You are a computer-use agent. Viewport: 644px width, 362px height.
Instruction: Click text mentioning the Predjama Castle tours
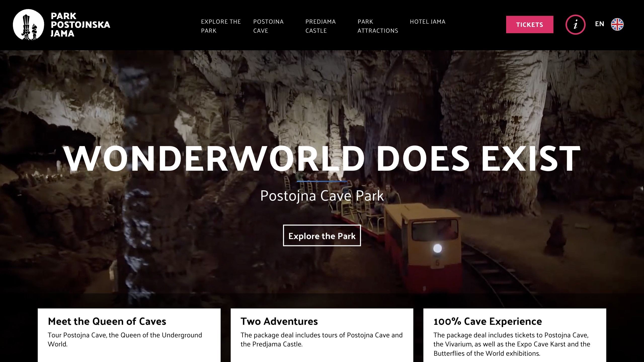[x=321, y=340]
